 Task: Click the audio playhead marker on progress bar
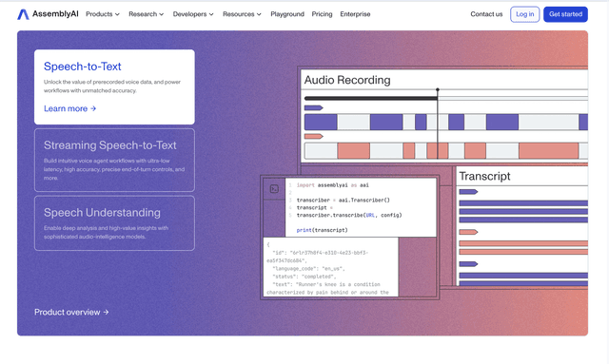tap(438, 90)
